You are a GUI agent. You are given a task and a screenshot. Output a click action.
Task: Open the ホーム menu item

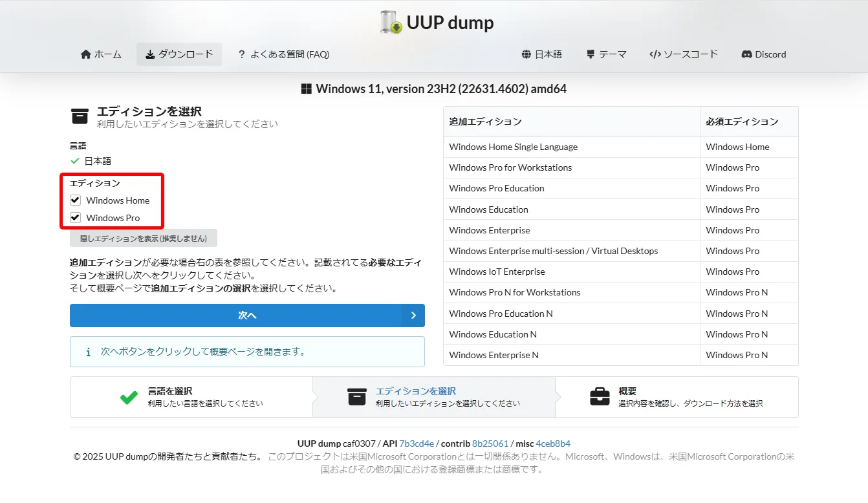click(101, 54)
